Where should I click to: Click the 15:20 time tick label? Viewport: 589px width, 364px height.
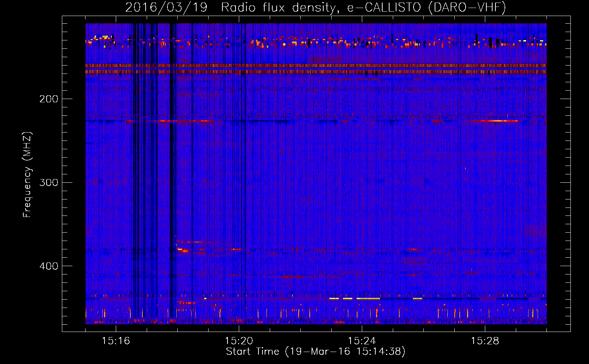pos(239,341)
